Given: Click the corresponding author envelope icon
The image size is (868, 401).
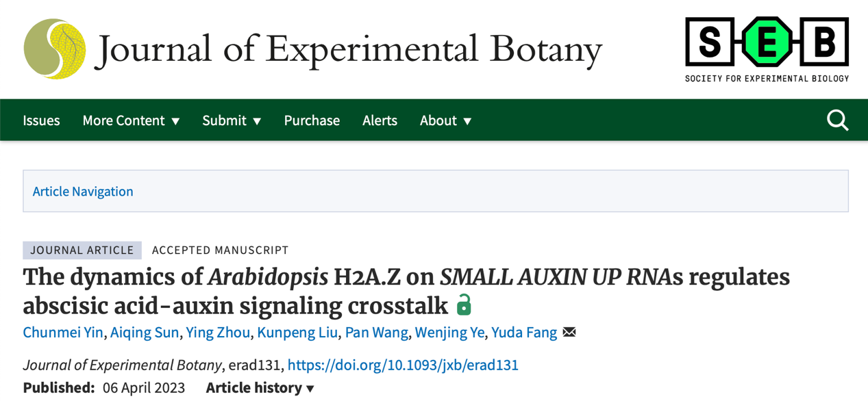Looking at the screenshot, I should (569, 333).
